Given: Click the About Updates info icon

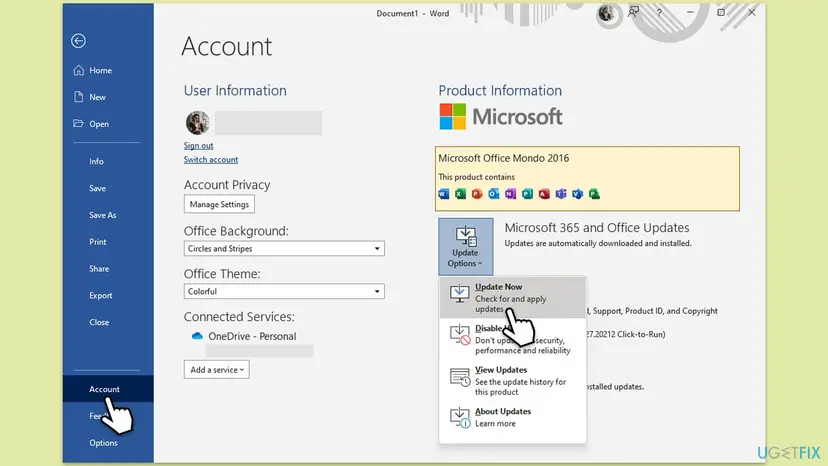Looking at the screenshot, I should pos(459,417).
